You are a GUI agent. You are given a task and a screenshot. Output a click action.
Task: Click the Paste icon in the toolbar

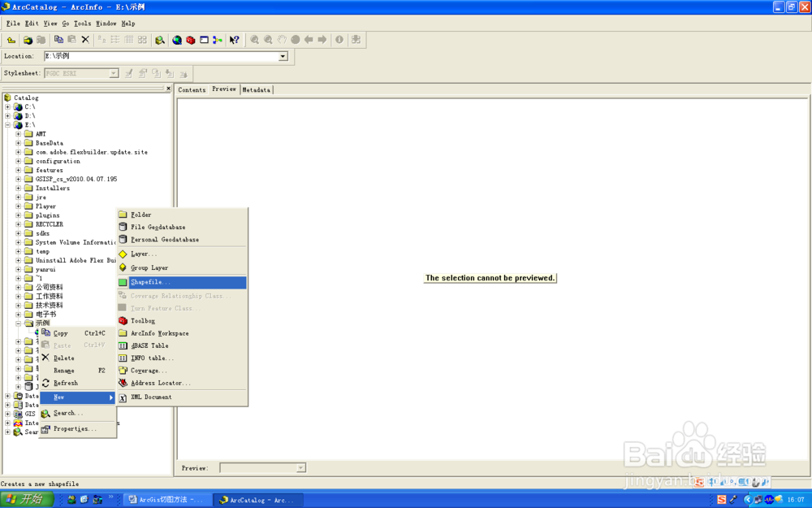click(72, 40)
